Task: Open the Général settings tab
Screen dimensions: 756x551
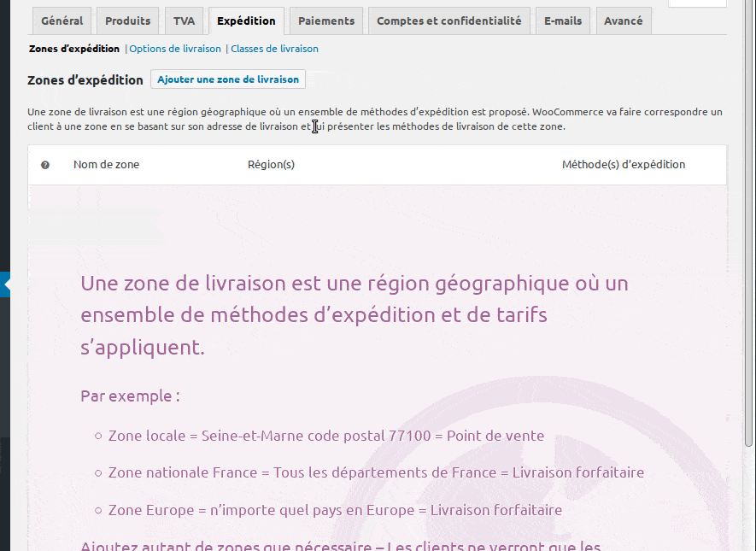Action: coord(62,21)
